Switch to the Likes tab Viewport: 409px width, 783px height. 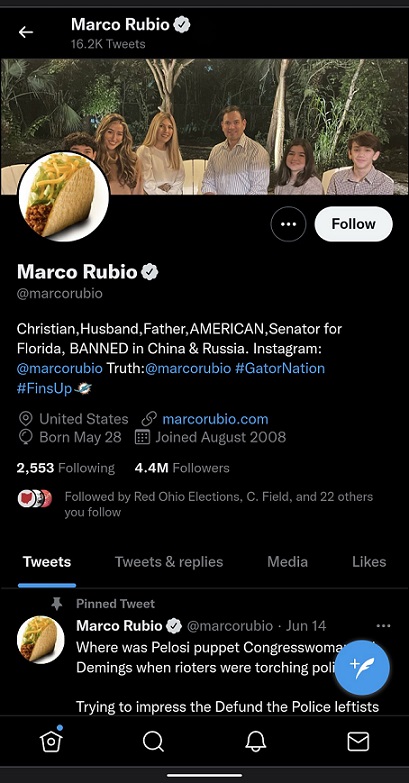point(369,562)
